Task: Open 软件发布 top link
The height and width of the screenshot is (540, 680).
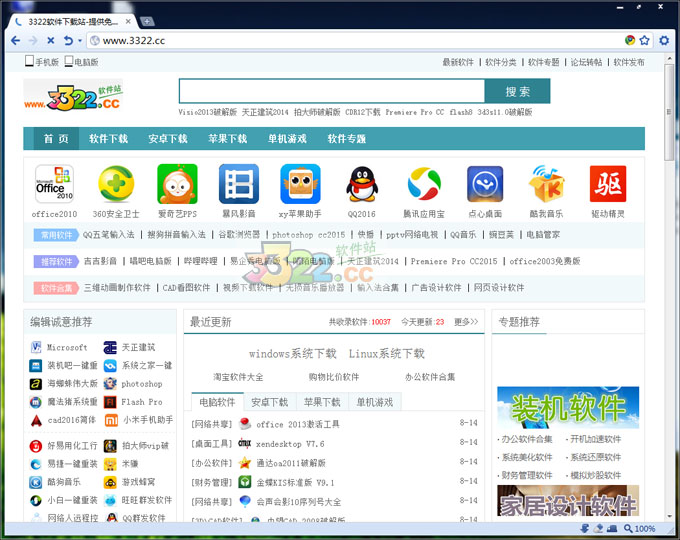Action: pyautogui.click(x=629, y=62)
